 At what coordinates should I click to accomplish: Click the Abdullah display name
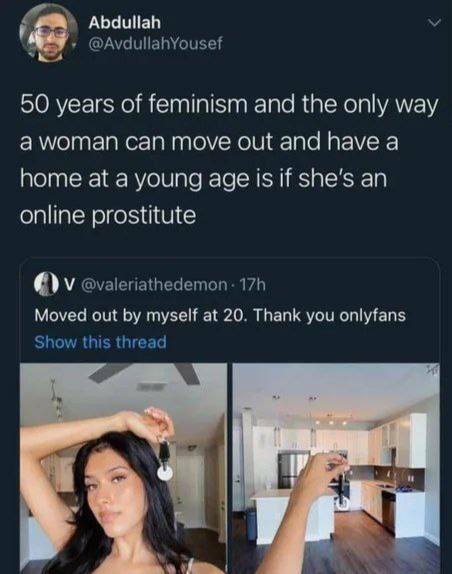(x=124, y=23)
